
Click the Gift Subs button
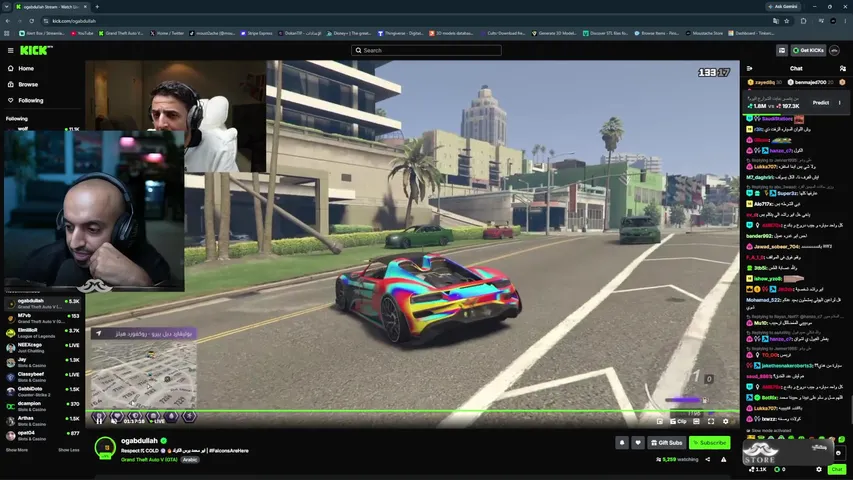(666, 442)
